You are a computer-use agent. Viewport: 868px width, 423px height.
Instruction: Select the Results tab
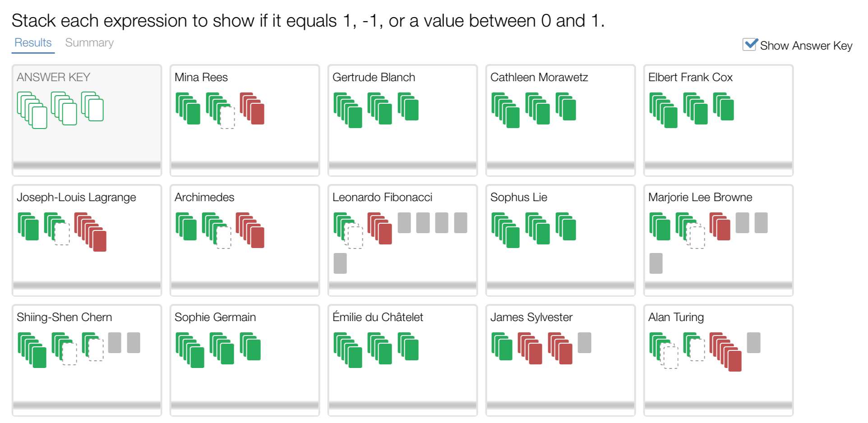click(x=33, y=43)
